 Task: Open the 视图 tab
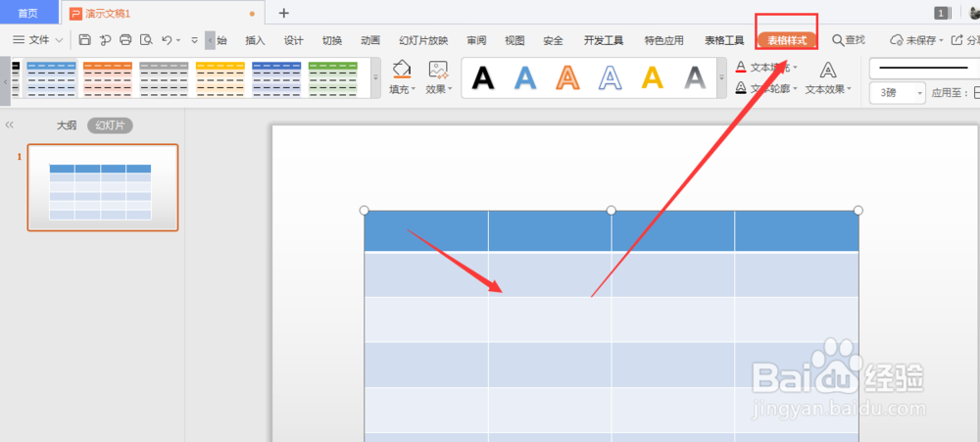[x=514, y=40]
